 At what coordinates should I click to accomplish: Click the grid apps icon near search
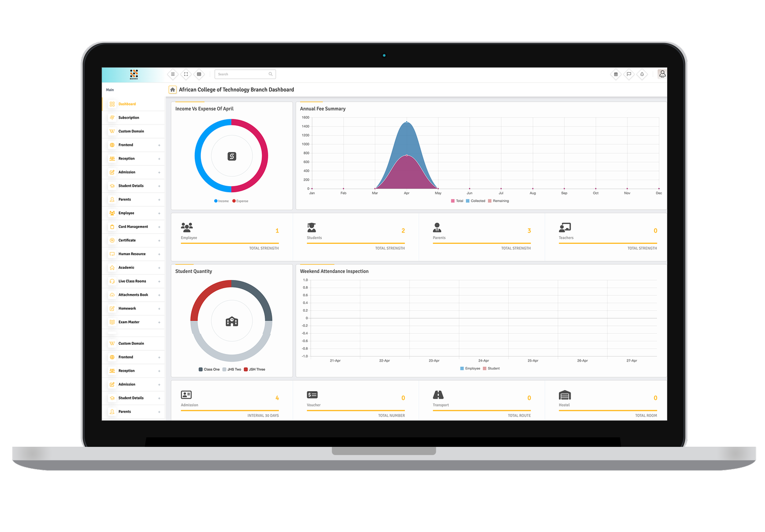coord(199,74)
